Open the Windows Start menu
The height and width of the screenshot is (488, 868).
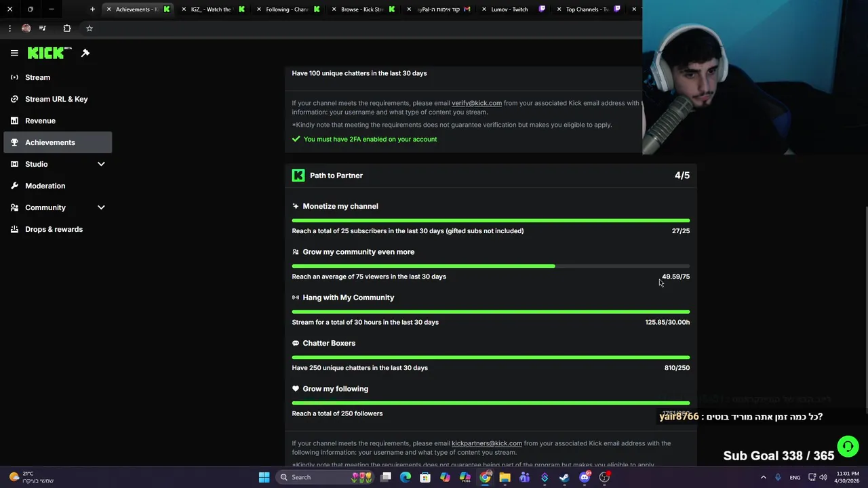264,477
